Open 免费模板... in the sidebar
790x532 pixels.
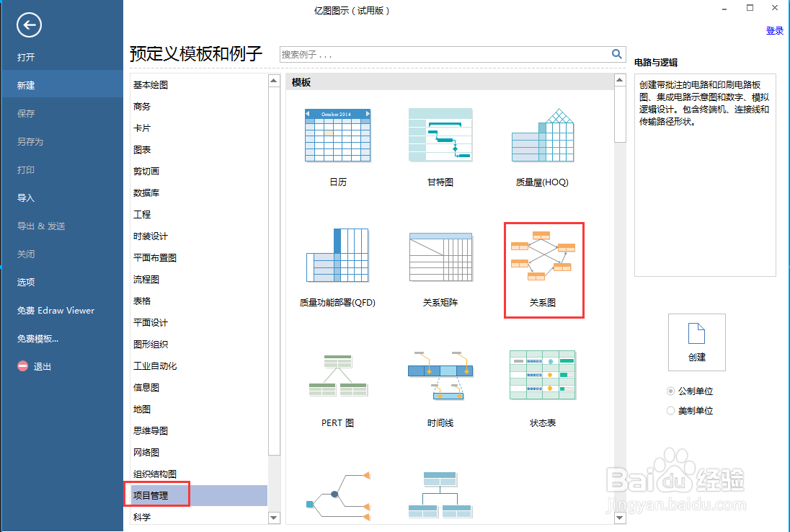pyautogui.click(x=37, y=339)
